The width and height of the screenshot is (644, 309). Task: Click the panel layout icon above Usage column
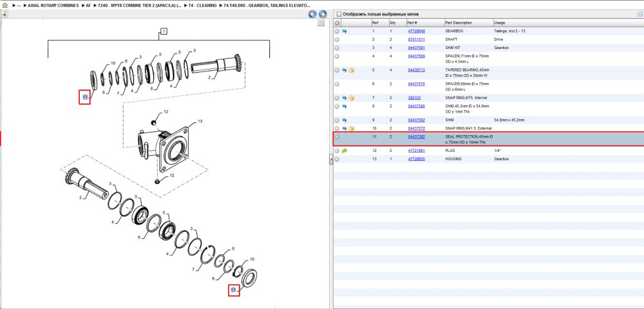pyautogui.click(x=639, y=14)
